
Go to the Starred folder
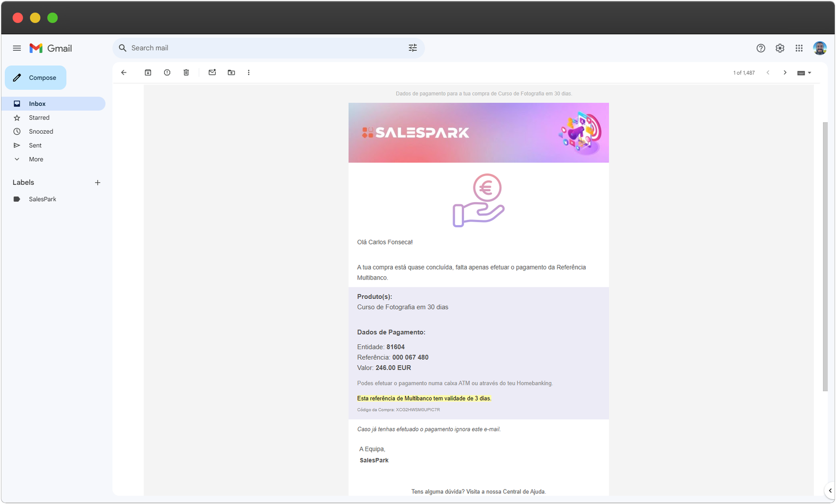[x=39, y=118]
